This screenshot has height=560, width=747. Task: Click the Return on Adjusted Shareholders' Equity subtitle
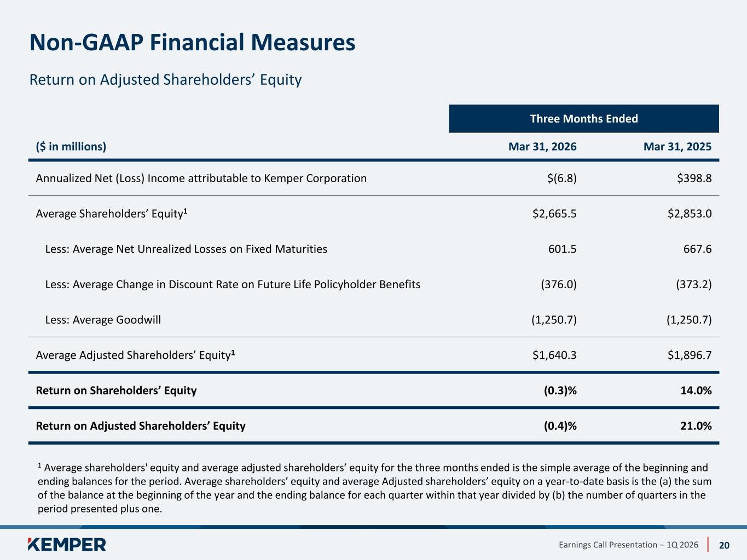[x=165, y=80]
